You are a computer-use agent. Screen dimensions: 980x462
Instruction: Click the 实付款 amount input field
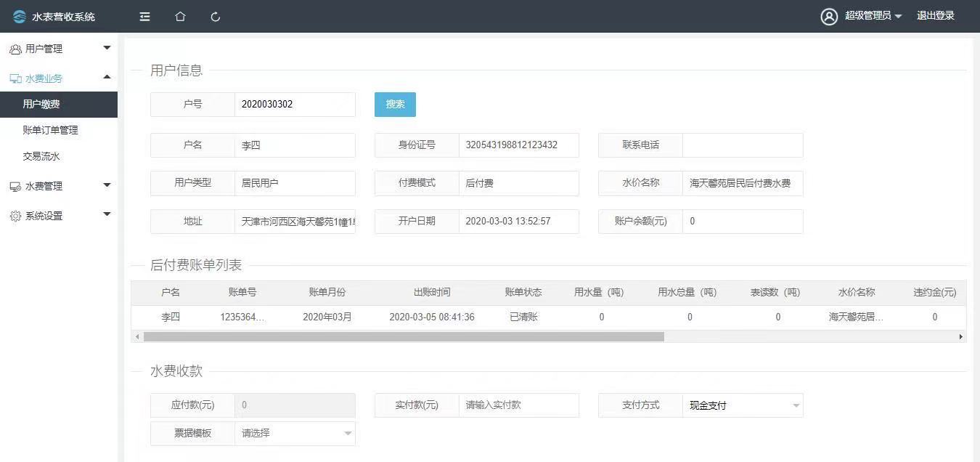tap(518, 405)
